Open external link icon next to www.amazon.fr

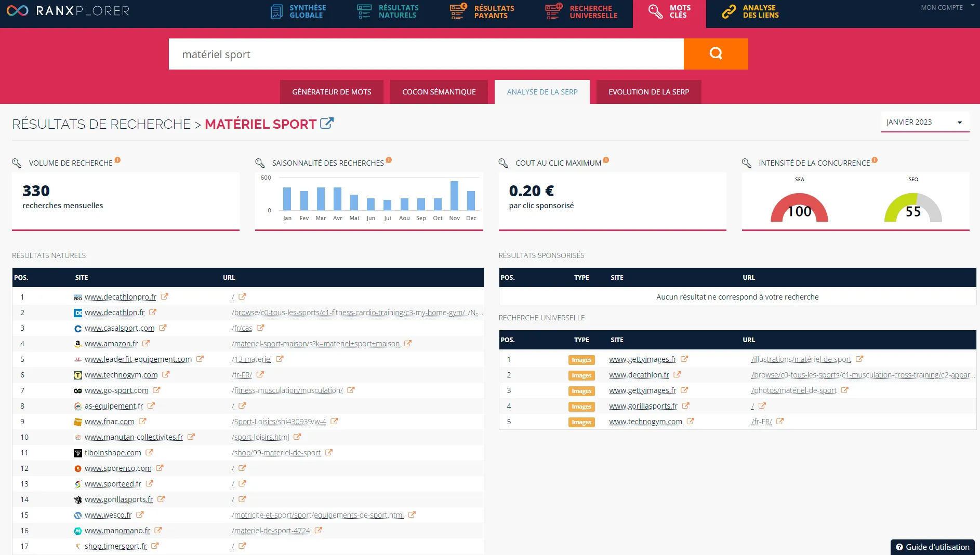tap(146, 344)
